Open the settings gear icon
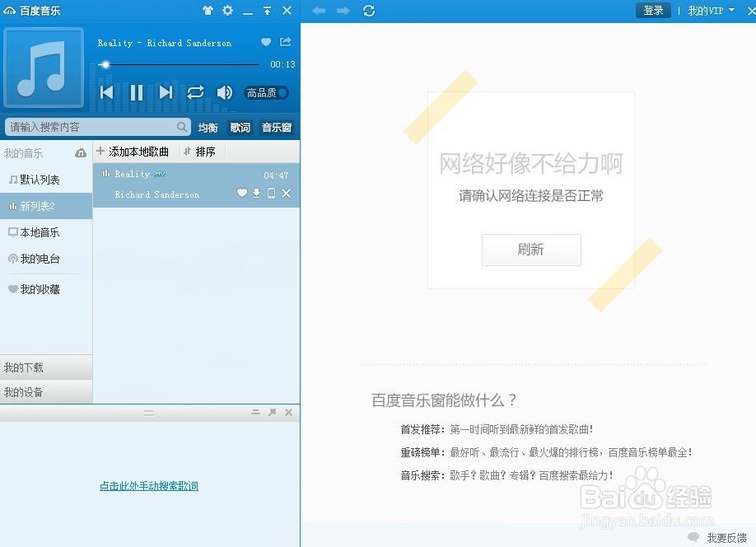This screenshot has width=756, height=547. pos(228,11)
